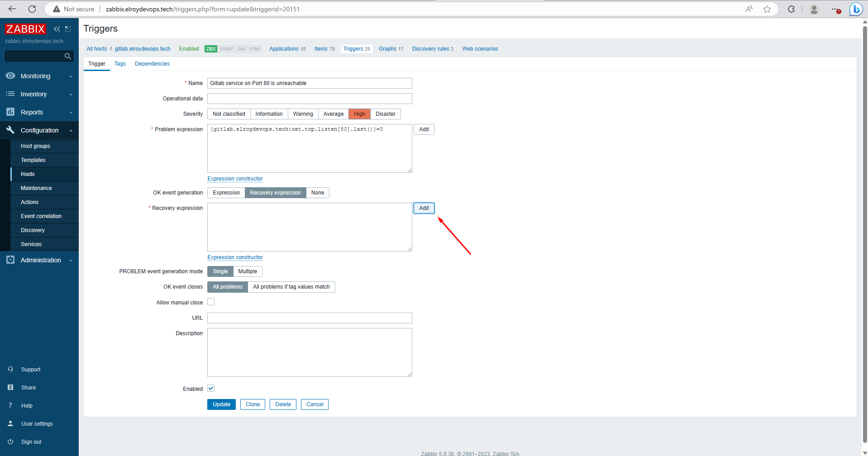The image size is (868, 456).
Task: Click Add next to Problem expression
Action: click(424, 129)
